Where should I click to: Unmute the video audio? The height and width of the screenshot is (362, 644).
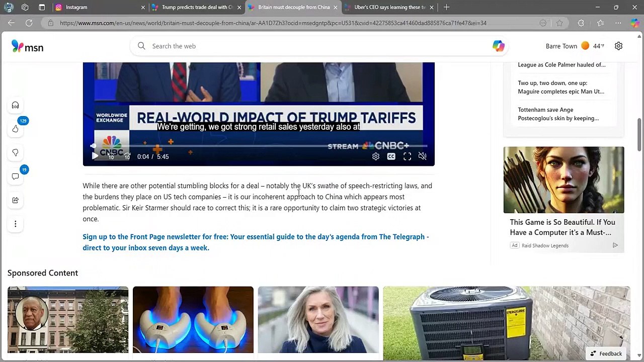tap(422, 156)
